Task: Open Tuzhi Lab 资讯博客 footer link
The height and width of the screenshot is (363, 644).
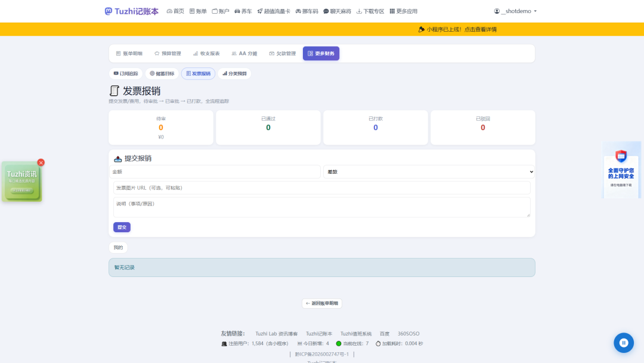Action: pyautogui.click(x=277, y=334)
